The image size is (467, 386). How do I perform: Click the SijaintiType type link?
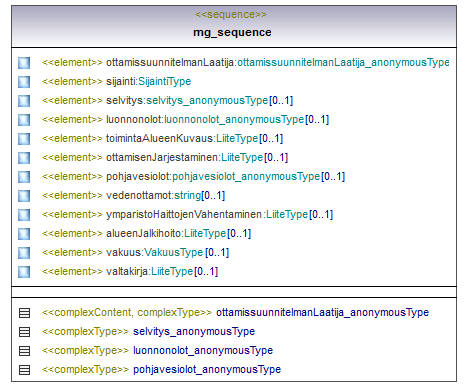165,81
